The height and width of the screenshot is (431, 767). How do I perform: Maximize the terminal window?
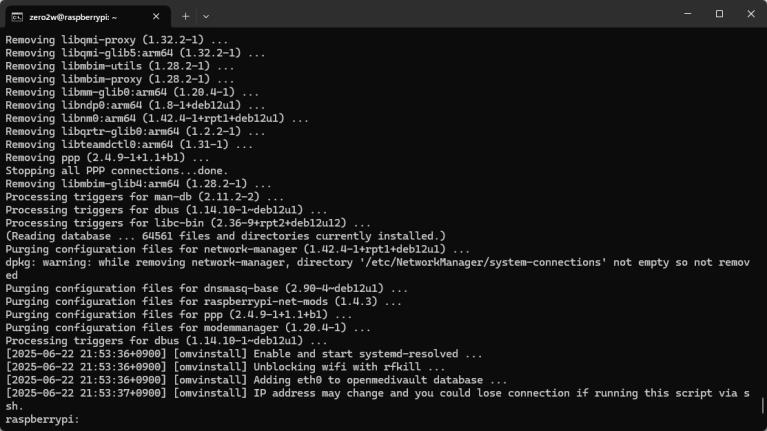719,14
